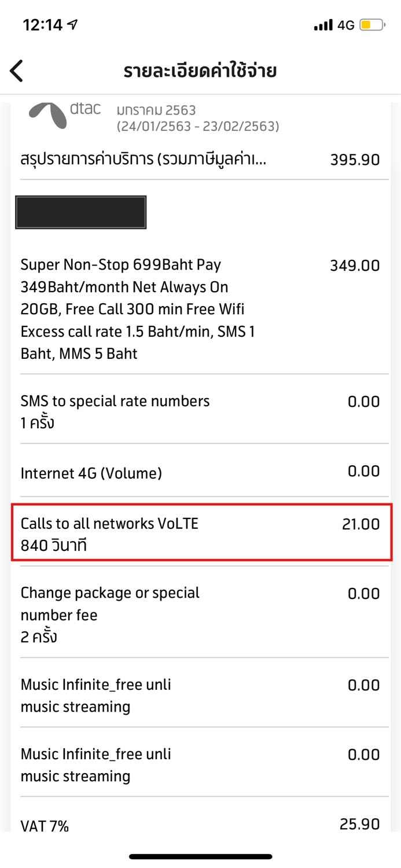Tap the battery status icon

371,25
